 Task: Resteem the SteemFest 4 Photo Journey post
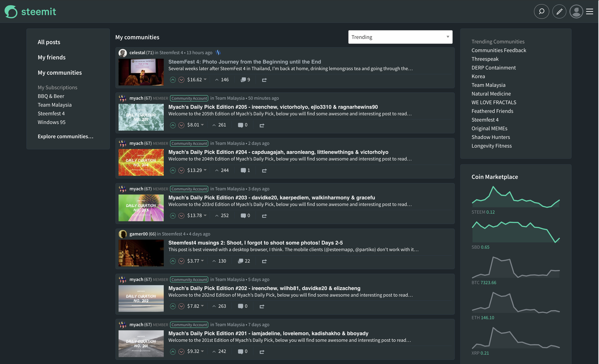pyautogui.click(x=264, y=80)
